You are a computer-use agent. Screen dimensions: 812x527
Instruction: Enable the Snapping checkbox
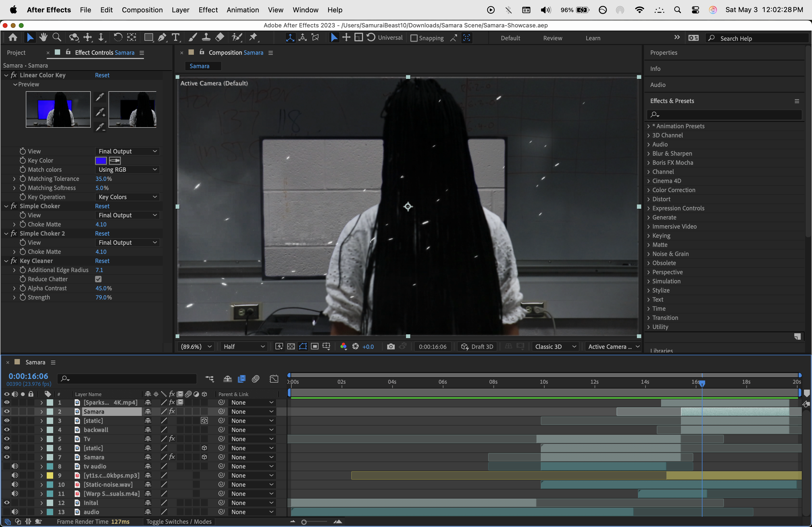coord(414,38)
